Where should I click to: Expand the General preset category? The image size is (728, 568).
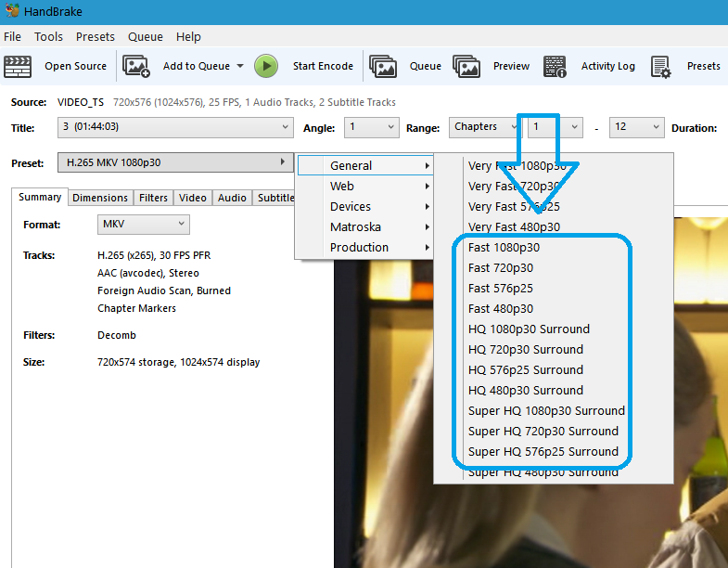[x=365, y=165]
